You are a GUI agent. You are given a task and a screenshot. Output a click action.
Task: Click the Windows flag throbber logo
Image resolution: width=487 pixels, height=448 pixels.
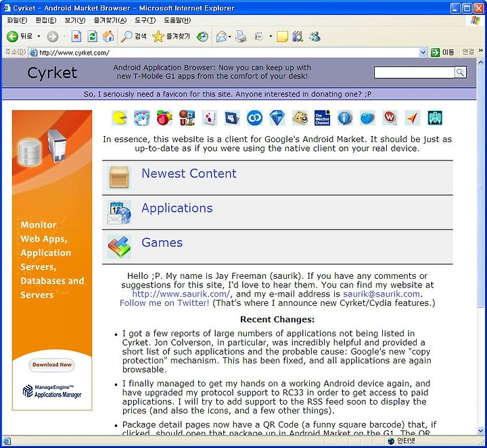click(476, 20)
